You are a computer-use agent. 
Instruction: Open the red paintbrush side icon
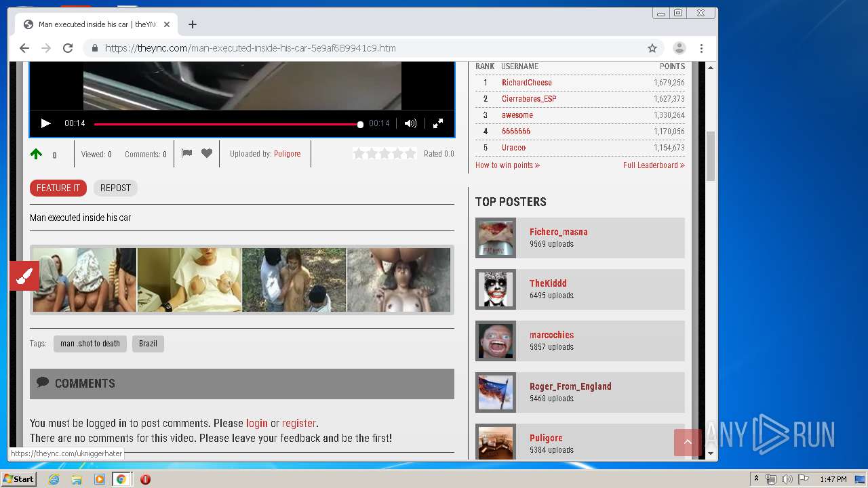(x=24, y=276)
